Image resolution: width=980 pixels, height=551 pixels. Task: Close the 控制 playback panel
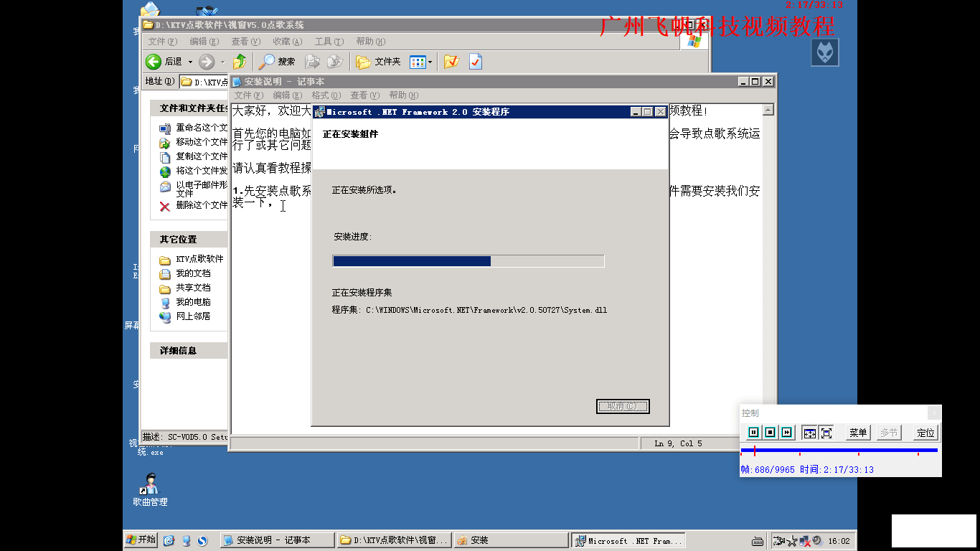[933, 413]
